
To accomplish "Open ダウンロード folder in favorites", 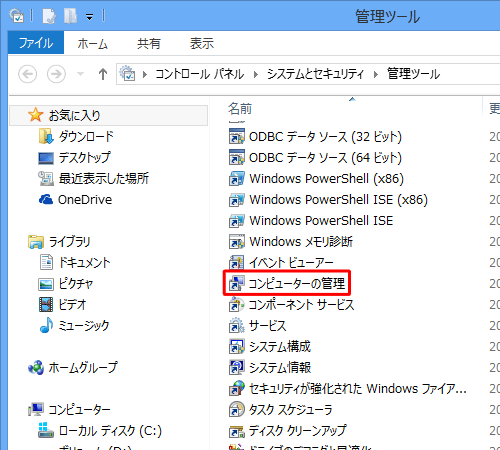I will [x=86, y=136].
